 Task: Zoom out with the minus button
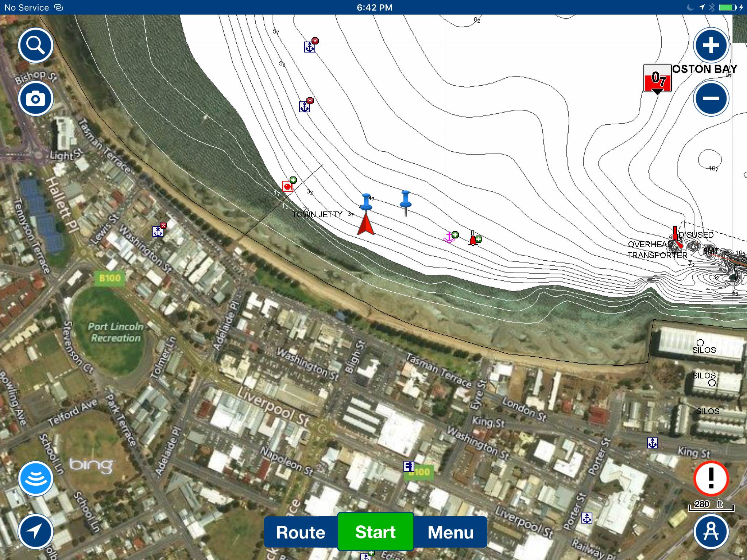click(711, 98)
